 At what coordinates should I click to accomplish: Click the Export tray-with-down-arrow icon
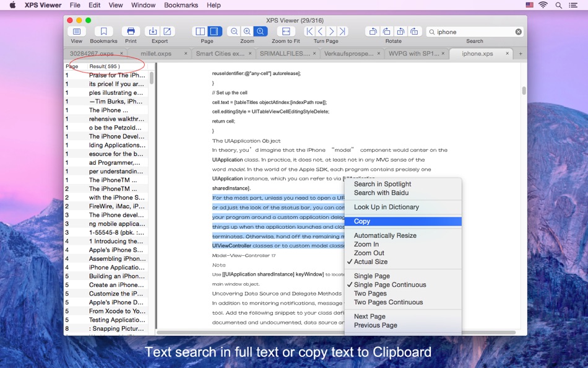click(x=153, y=32)
